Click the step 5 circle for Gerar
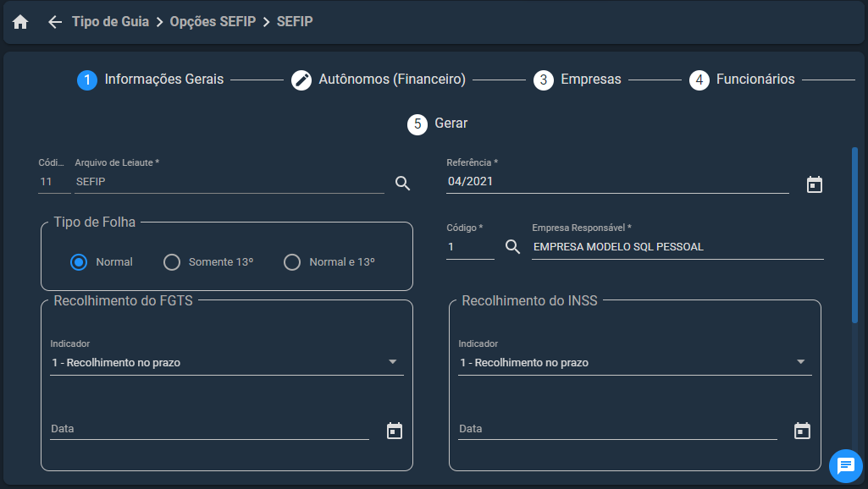Viewport: 868px width, 489px height. [417, 124]
